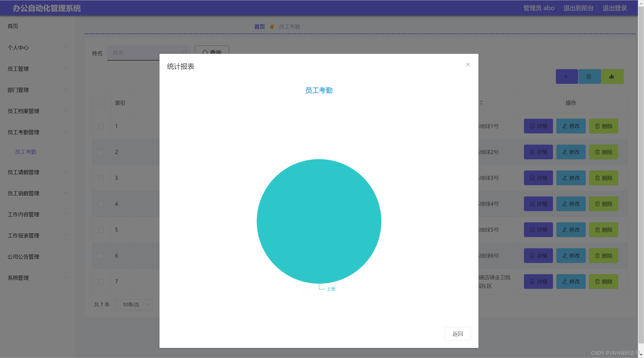Open 详情 for the 地球4号 row
Screen dimensions: 644x358
(538, 204)
